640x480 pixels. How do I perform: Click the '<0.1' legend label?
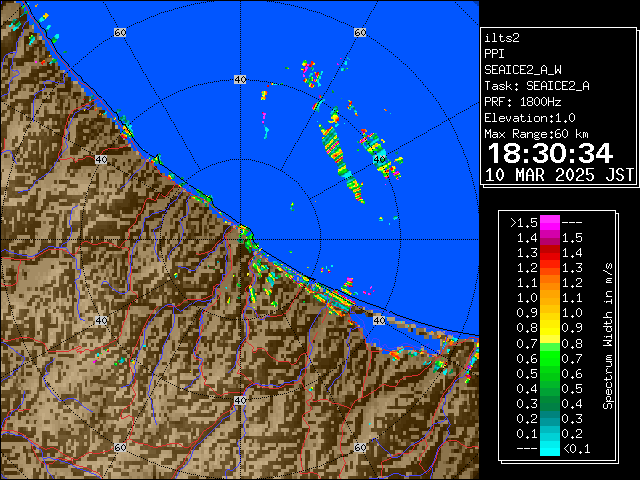[x=576, y=449]
